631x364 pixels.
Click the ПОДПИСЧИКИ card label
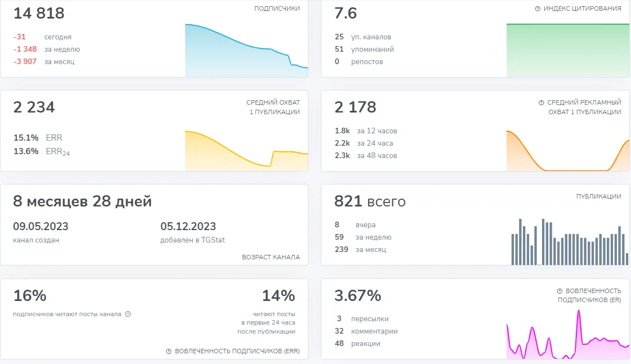click(x=277, y=8)
